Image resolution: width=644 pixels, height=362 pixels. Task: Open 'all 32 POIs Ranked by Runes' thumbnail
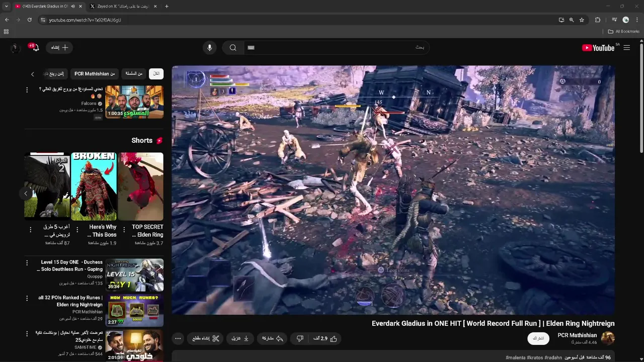point(134,311)
